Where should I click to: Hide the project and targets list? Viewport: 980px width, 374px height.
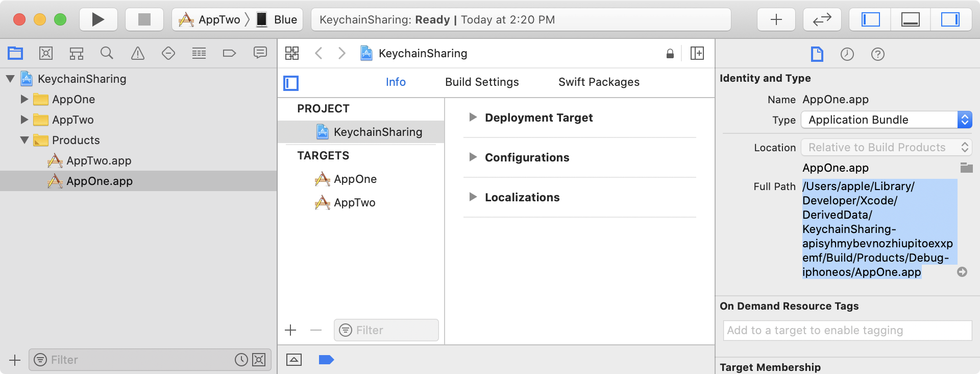point(291,83)
